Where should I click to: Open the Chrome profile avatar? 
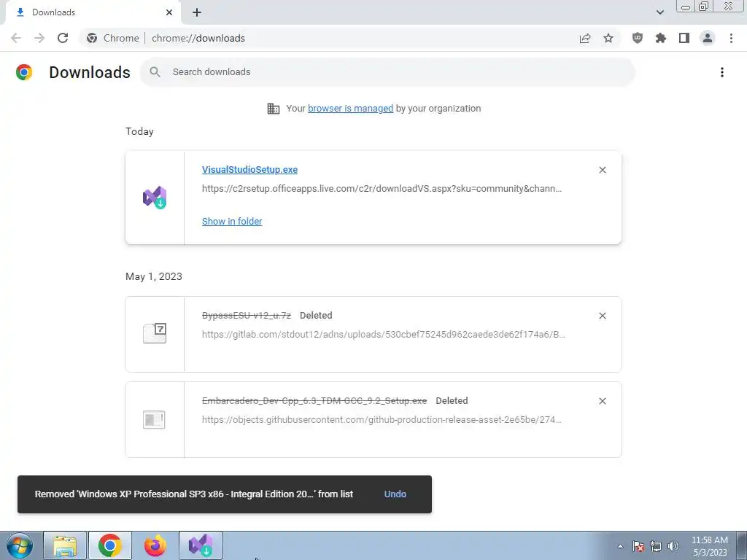coord(708,38)
